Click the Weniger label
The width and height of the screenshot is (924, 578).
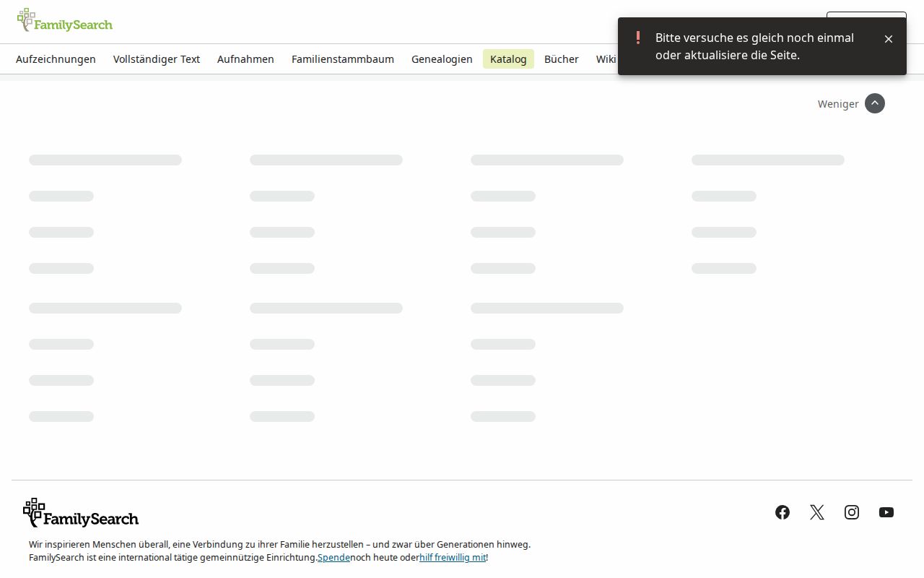coord(838,104)
